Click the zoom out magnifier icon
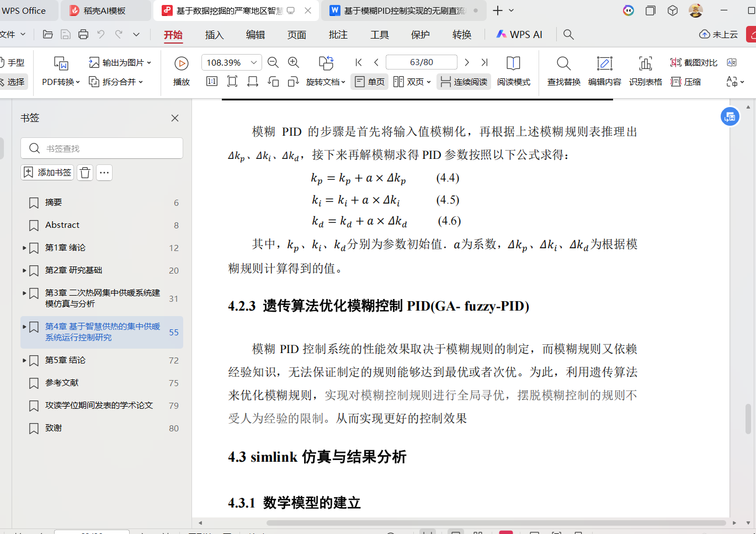This screenshot has height=534, width=756. coord(273,63)
